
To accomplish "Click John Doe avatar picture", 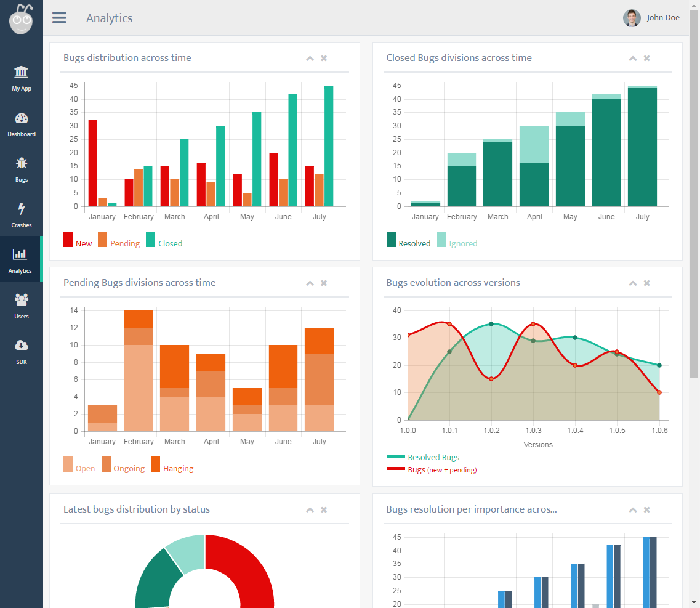I will (x=632, y=18).
